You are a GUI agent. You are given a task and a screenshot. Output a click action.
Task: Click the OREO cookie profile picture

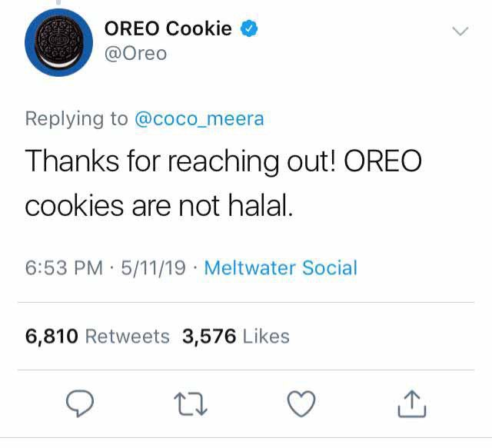coord(58,42)
